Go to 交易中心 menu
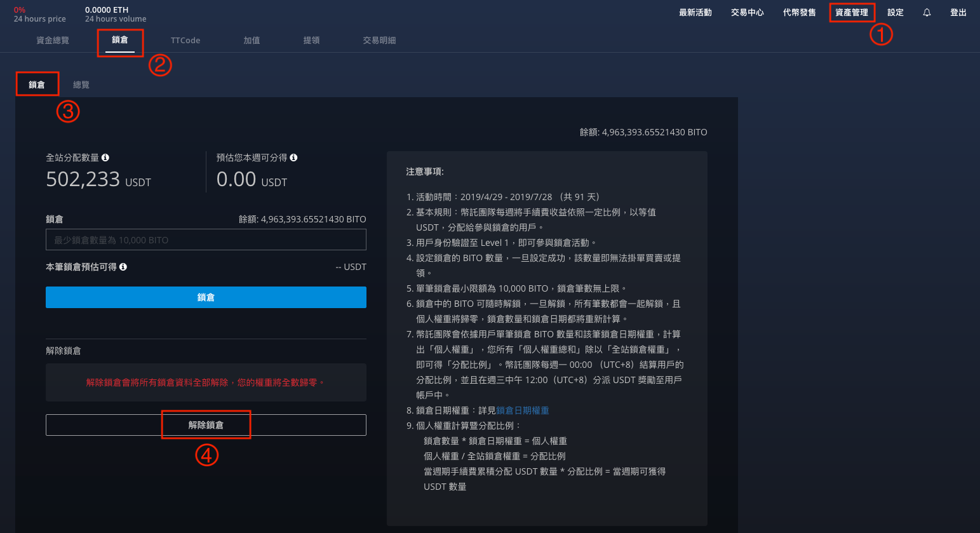Screen dimensions: 980x533 click(x=748, y=13)
